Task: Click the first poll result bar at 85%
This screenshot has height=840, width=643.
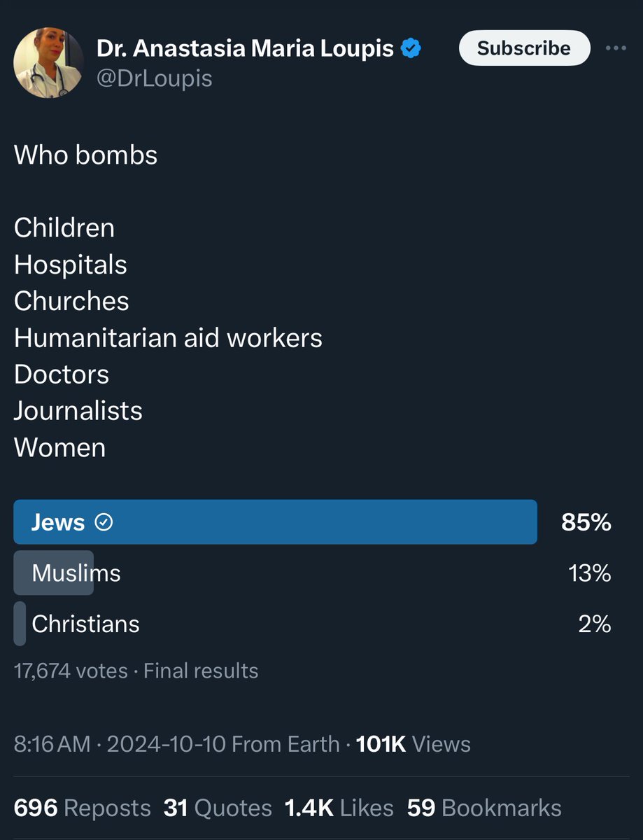Action: pyautogui.click(x=275, y=522)
